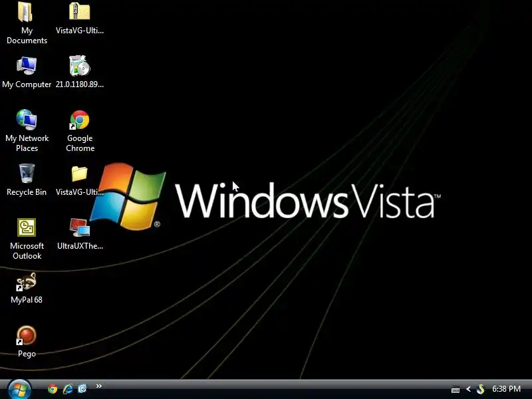Click the 6:38 PM taskbar clock
532x399 pixels.
pyautogui.click(x=506, y=389)
